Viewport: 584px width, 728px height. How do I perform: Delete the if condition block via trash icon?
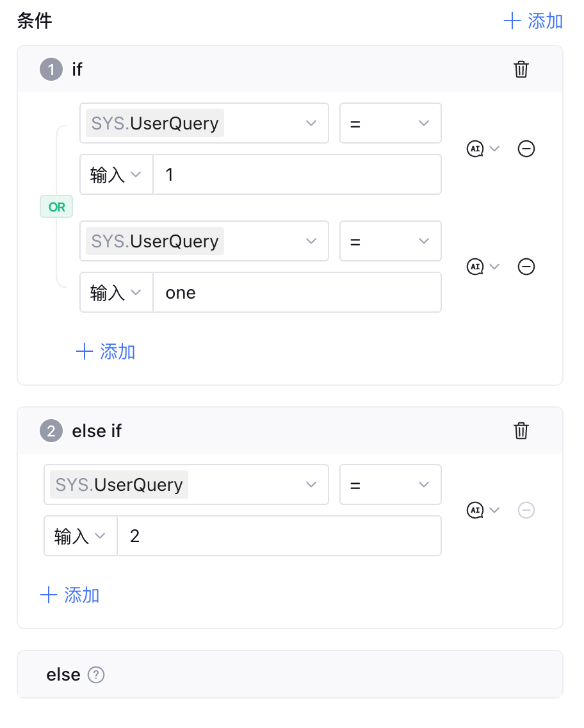521,69
